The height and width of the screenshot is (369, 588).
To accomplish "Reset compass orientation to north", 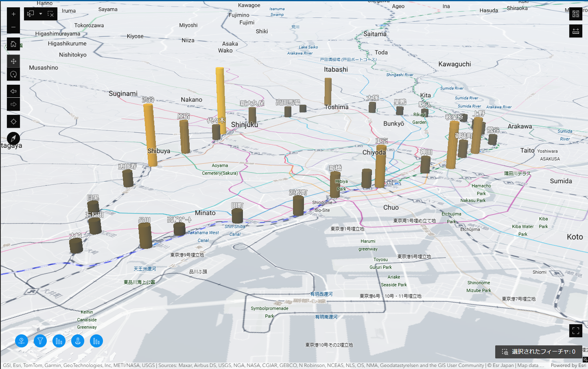I will [x=13, y=138].
